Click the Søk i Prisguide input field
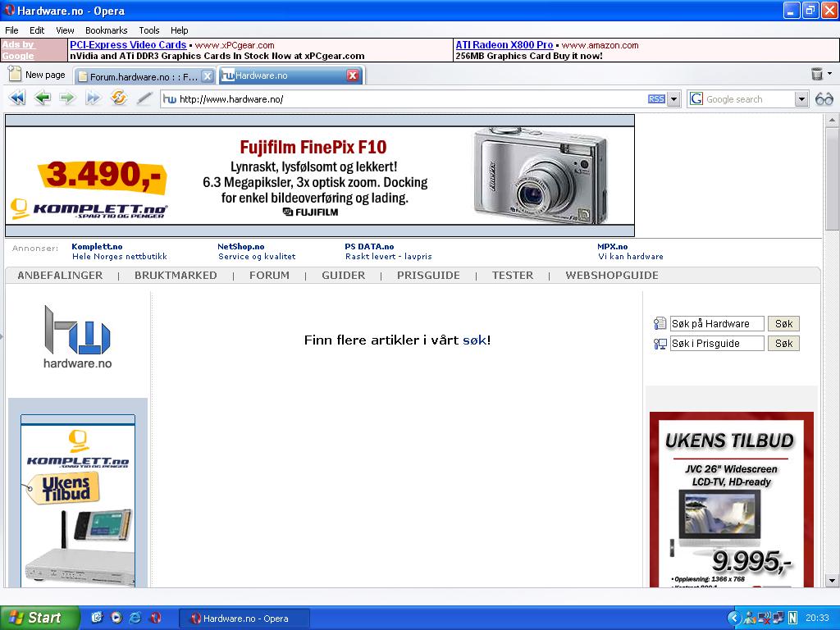The image size is (840, 630). (x=717, y=344)
